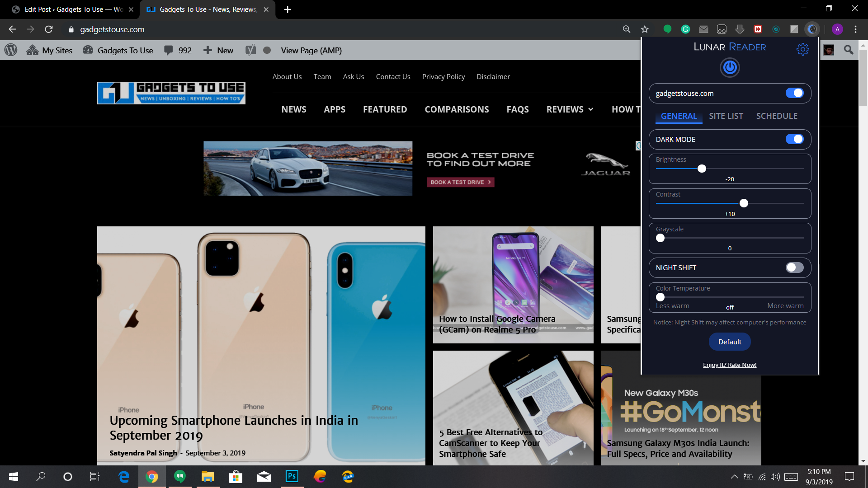Click the LastPass extension icon in toolbar
This screenshot has height=488, width=868.
tap(758, 29)
